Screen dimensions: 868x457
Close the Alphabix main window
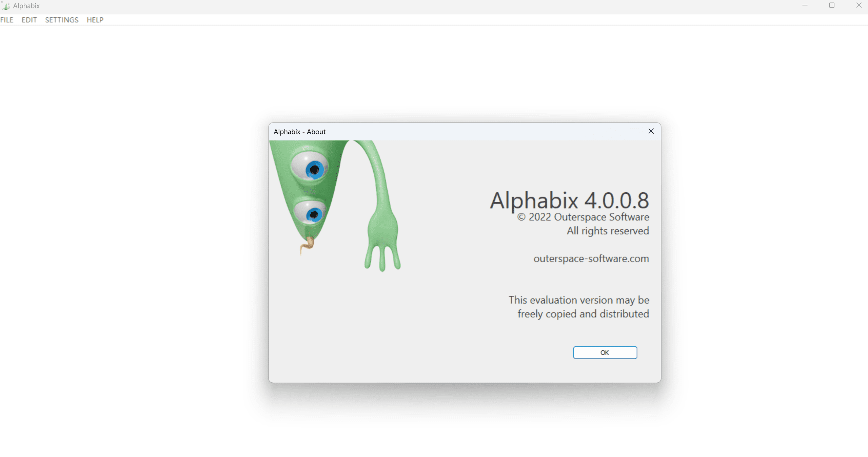coord(859,5)
